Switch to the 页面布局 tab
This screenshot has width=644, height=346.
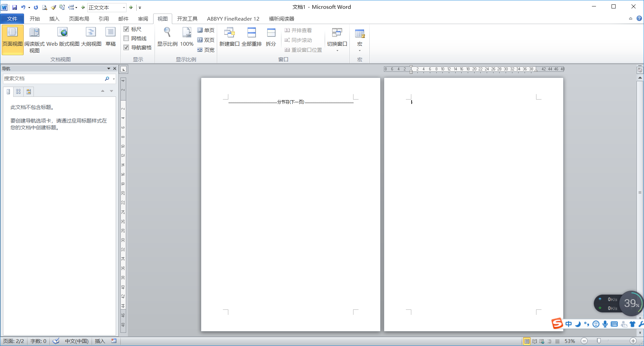79,19
